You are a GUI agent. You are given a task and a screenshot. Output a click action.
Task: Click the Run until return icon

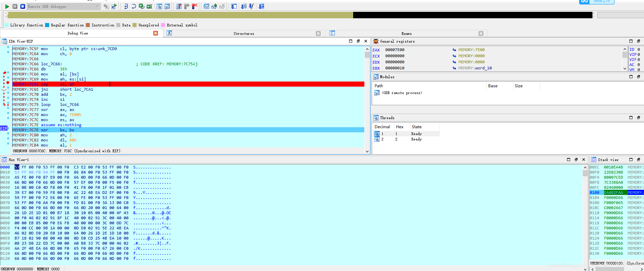(x=141, y=6)
